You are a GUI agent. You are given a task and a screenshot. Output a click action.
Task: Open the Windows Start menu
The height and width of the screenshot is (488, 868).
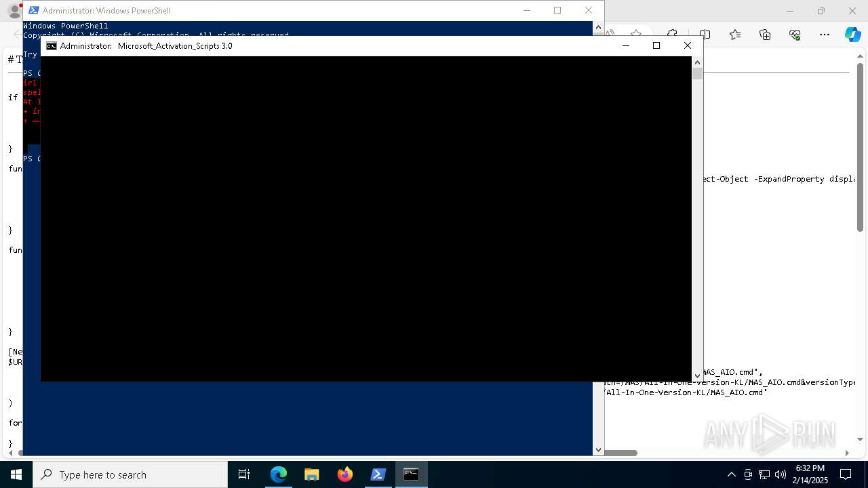[16, 474]
